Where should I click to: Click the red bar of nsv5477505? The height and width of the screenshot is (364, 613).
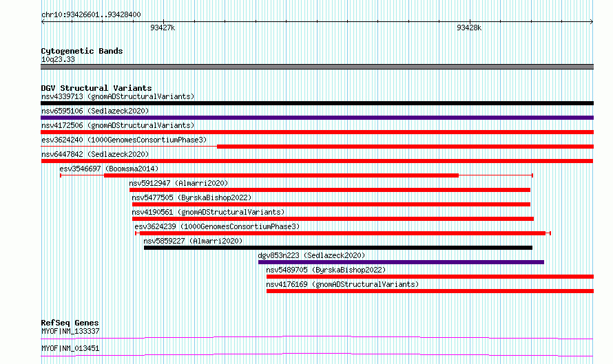[331, 204]
